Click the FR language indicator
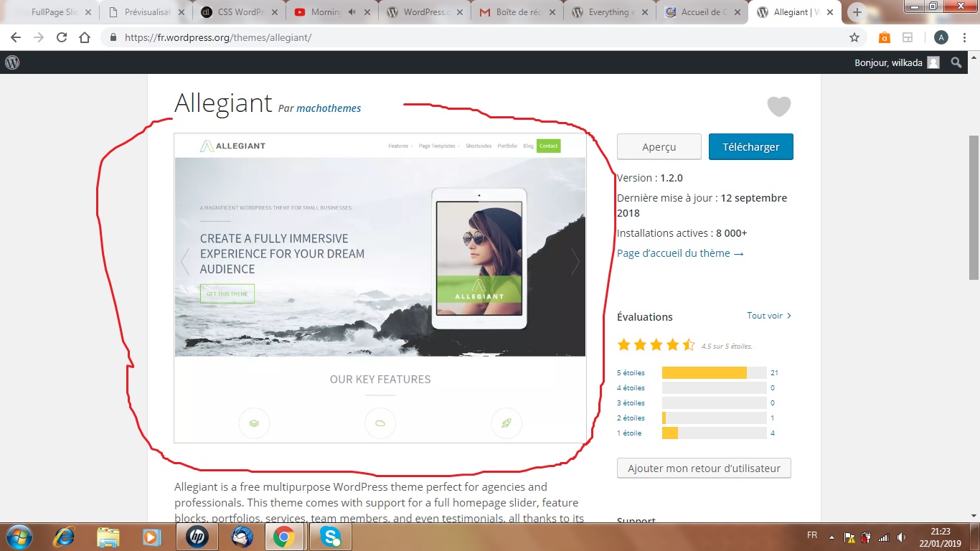The height and width of the screenshot is (551, 980). click(x=812, y=536)
